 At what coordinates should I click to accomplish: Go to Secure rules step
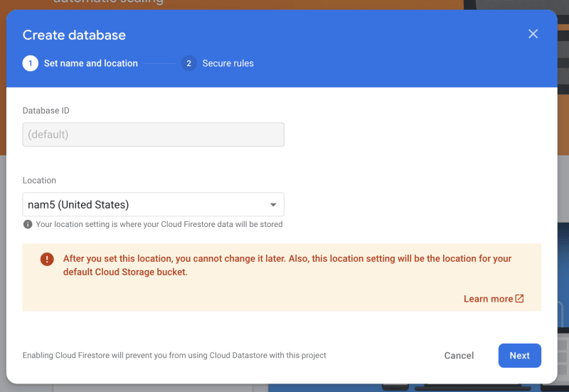tap(228, 63)
